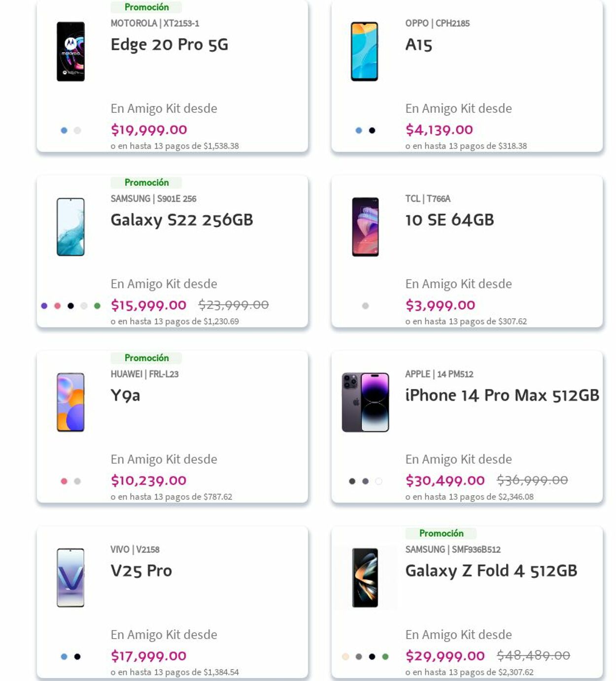Click the Galaxy S22 256GB phone picture
Viewport: 616px width, 681px height.
pyautogui.click(x=70, y=227)
